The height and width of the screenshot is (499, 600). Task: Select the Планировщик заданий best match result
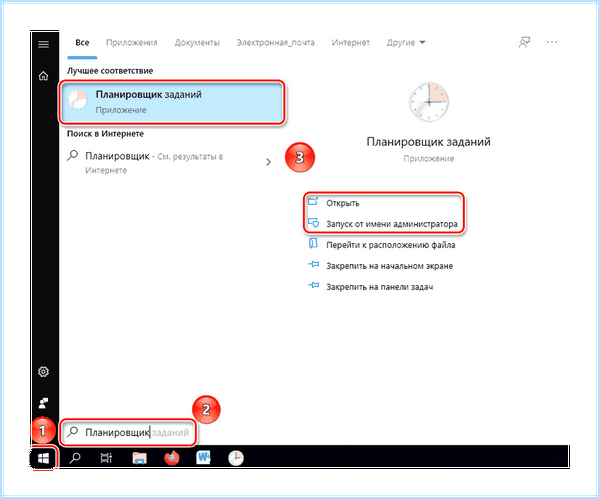pyautogui.click(x=172, y=102)
